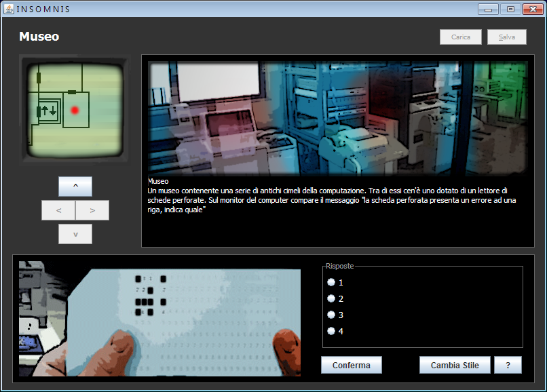The image size is (547, 392).
Task: Minimize the INSOMNIS window
Action: point(487,9)
